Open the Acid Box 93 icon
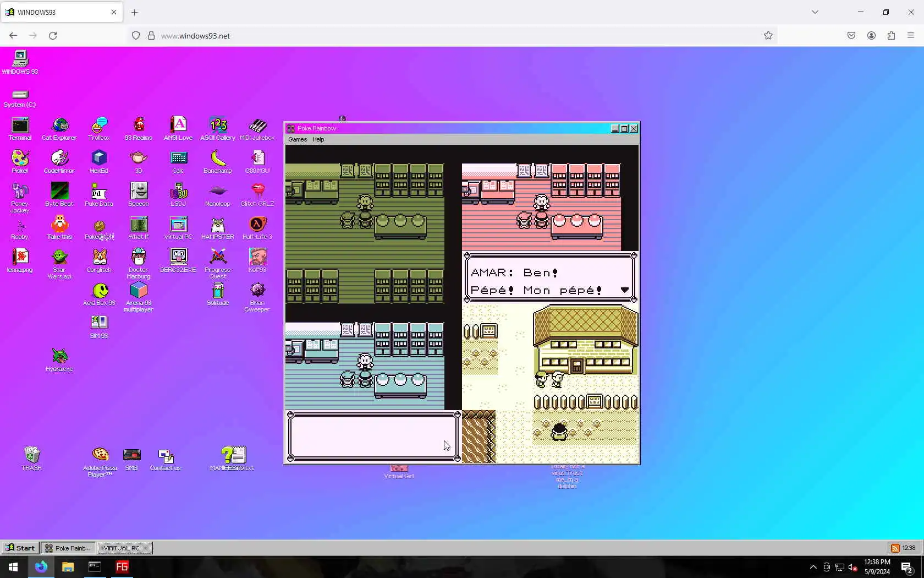 [x=100, y=294]
